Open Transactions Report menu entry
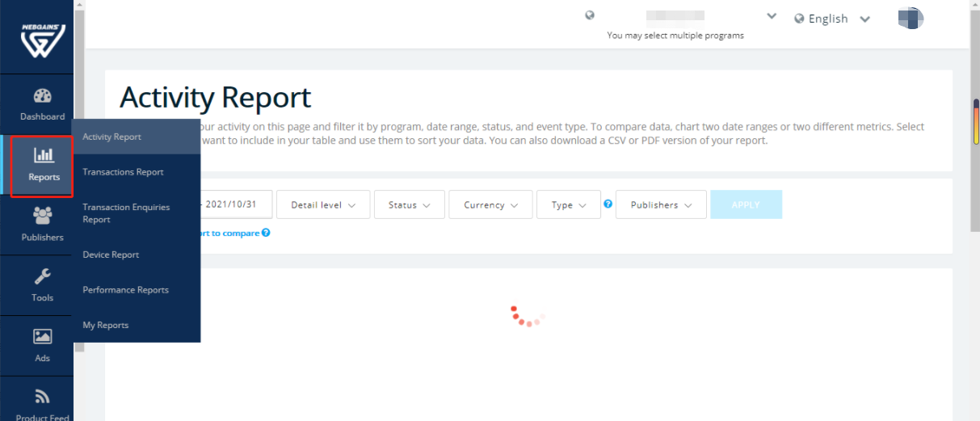The height and width of the screenshot is (421, 980). (x=137, y=172)
